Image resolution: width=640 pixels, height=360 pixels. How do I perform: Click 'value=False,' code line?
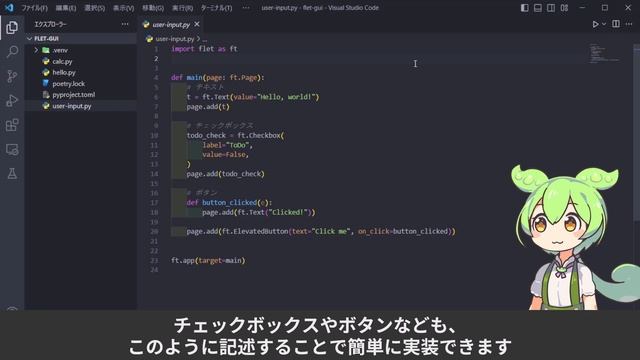(x=225, y=155)
